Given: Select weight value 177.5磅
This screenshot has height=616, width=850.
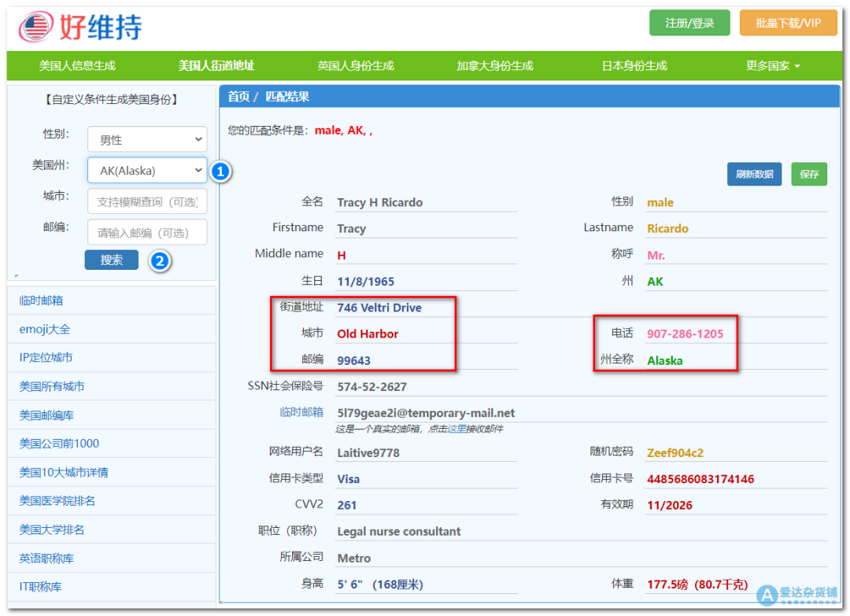Looking at the screenshot, I should tap(667, 585).
